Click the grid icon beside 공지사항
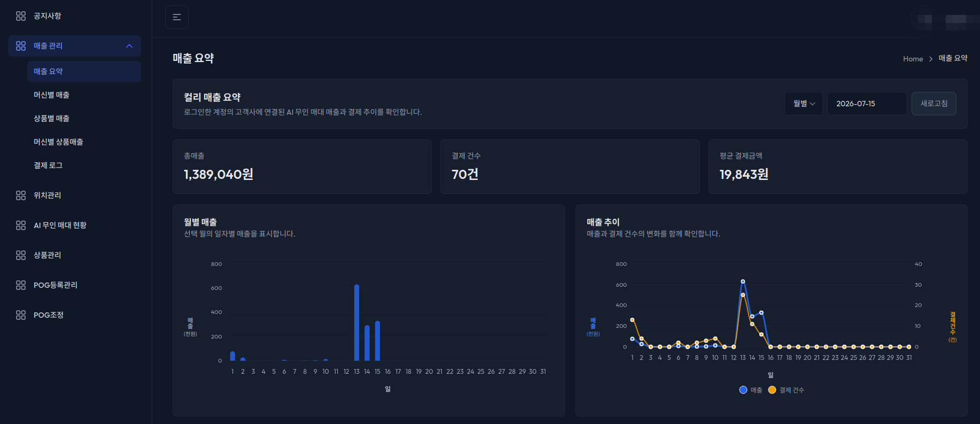 pos(21,16)
